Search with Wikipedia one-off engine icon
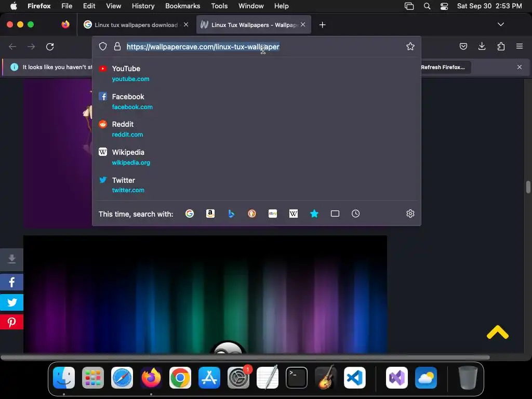This screenshot has height=399, width=532. tap(294, 214)
